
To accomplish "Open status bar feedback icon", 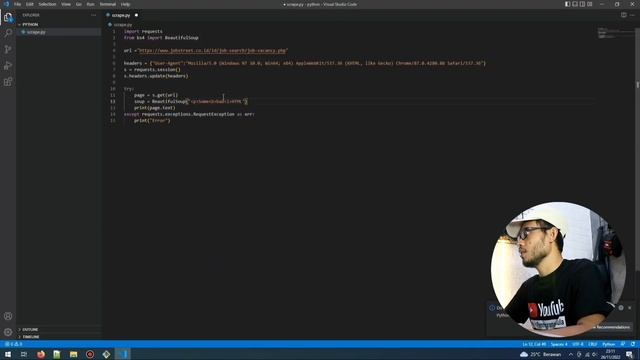I will (x=623, y=344).
